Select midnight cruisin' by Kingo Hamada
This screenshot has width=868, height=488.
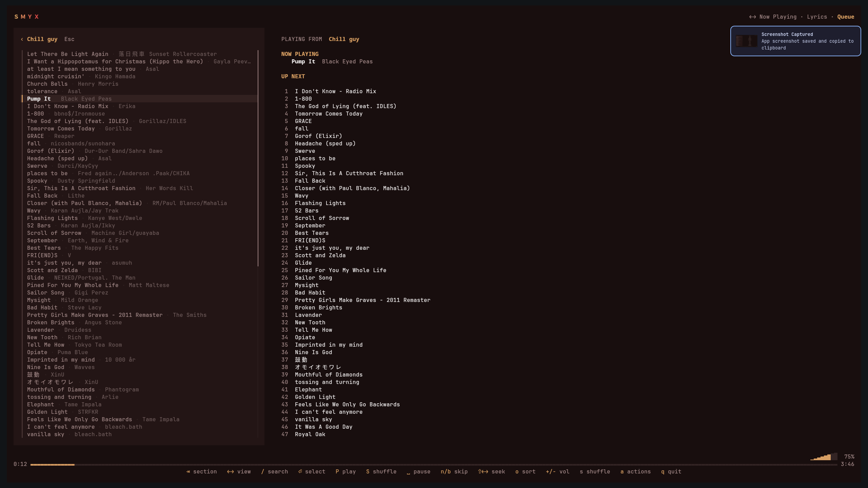click(140, 77)
